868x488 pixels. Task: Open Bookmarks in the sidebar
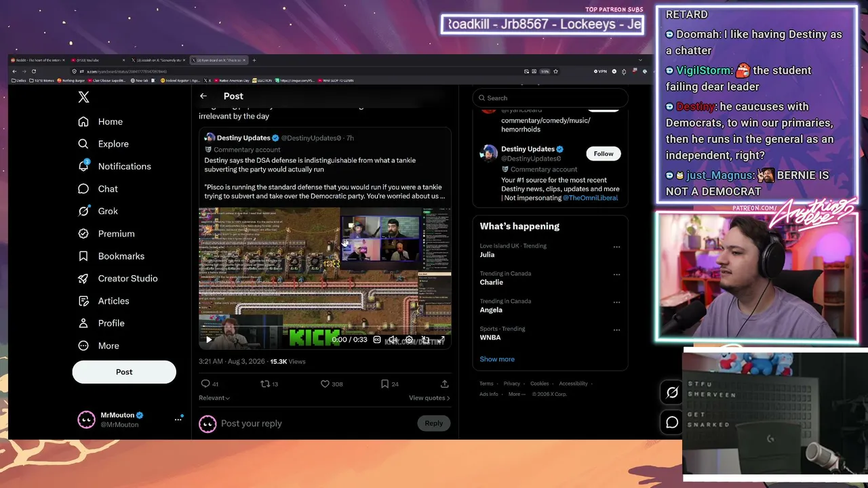click(x=111, y=256)
